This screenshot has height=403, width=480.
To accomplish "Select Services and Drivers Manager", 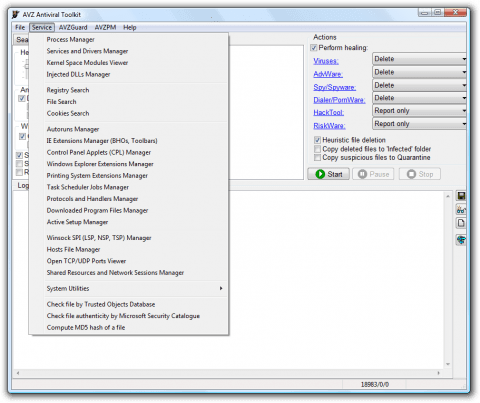I will [129, 51].
